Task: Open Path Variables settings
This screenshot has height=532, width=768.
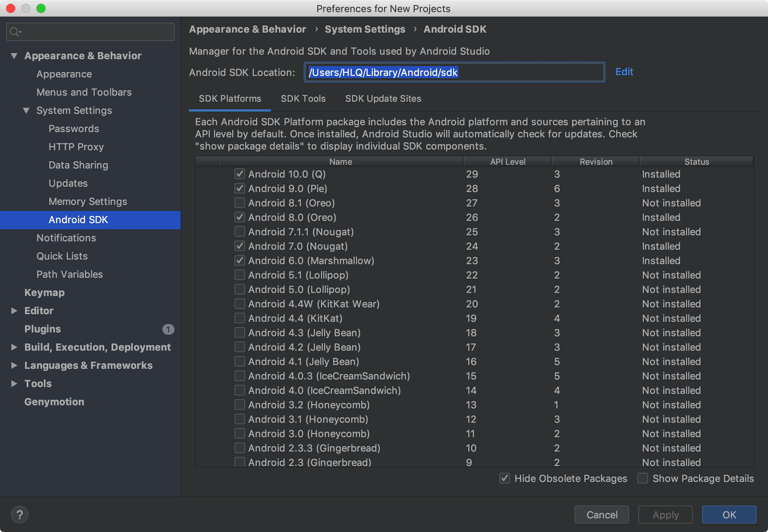Action: tap(70, 275)
